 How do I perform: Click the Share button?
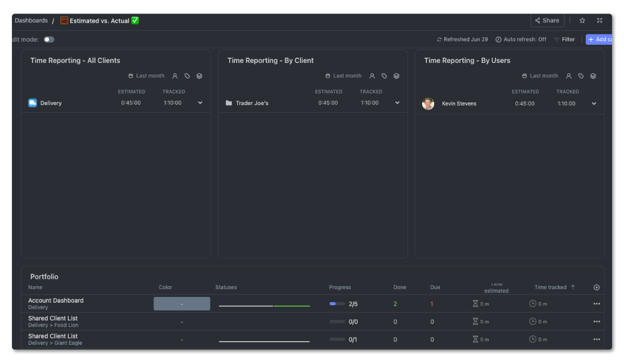coord(547,20)
